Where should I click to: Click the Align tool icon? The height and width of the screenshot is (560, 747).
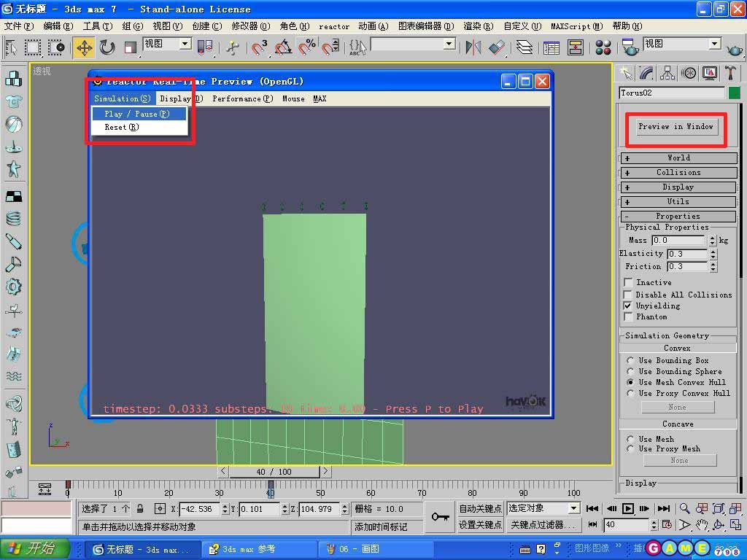click(496, 47)
